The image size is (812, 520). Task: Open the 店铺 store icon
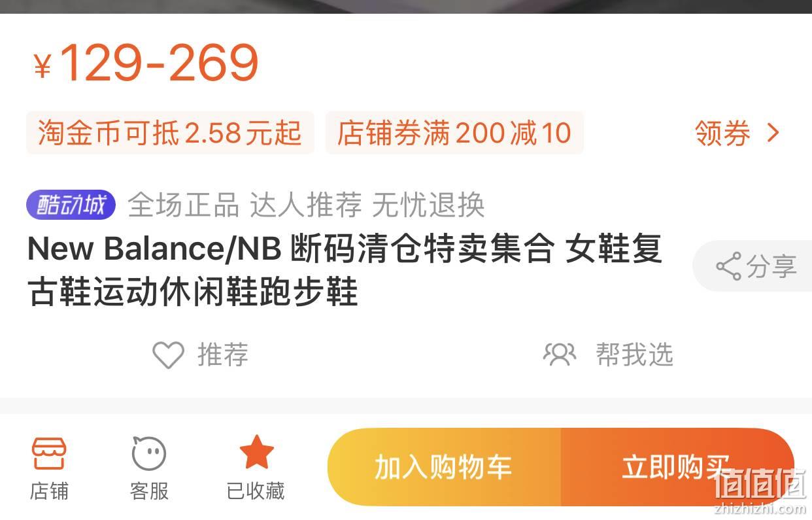pos(49,453)
